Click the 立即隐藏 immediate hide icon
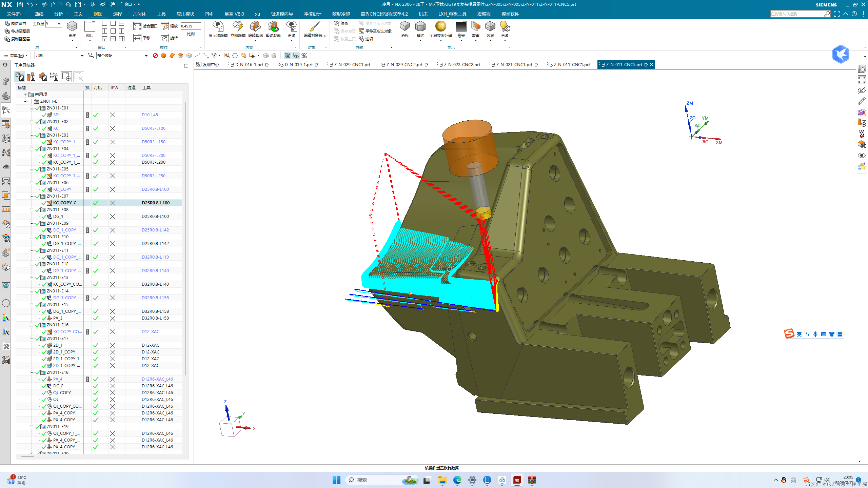The image size is (868, 488). [238, 26]
